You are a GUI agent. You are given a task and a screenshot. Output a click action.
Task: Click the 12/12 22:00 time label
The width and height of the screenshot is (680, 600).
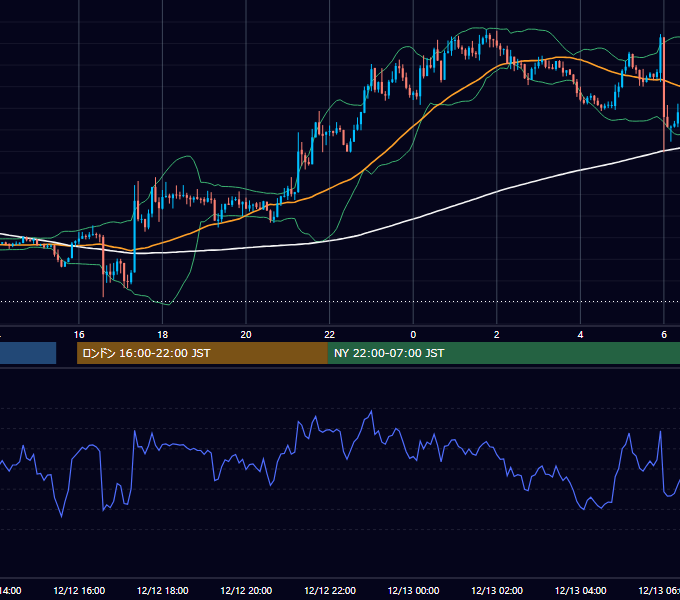coord(330,590)
